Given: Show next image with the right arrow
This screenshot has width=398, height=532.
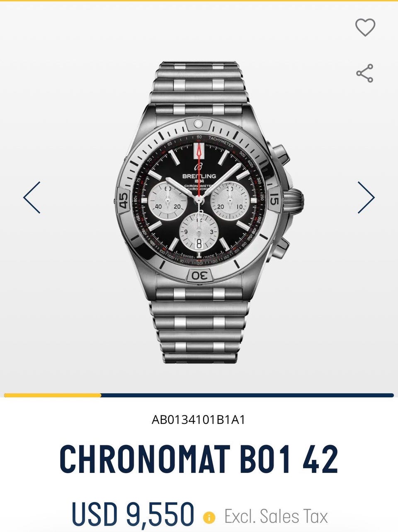Looking at the screenshot, I should (366, 197).
